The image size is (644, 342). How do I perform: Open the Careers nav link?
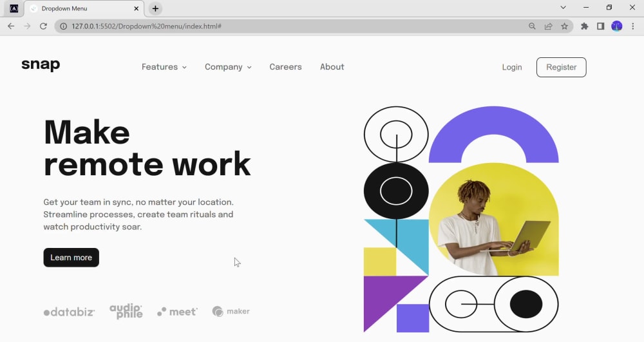(285, 67)
